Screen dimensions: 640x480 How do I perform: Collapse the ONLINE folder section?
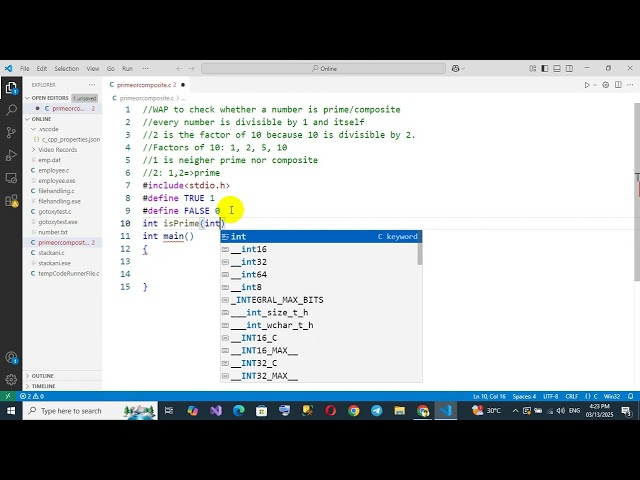(62, 119)
